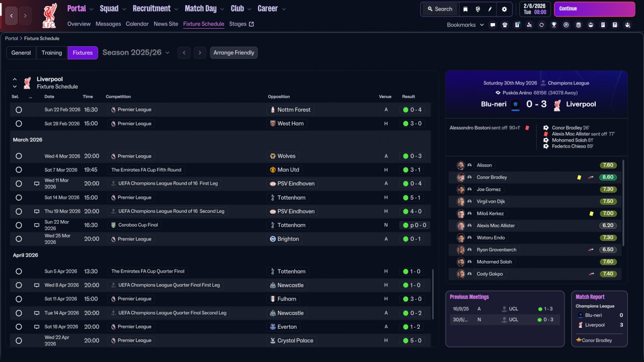Select the Crystal Palace fixture radio
This screenshot has height=362, width=644.
19,341
